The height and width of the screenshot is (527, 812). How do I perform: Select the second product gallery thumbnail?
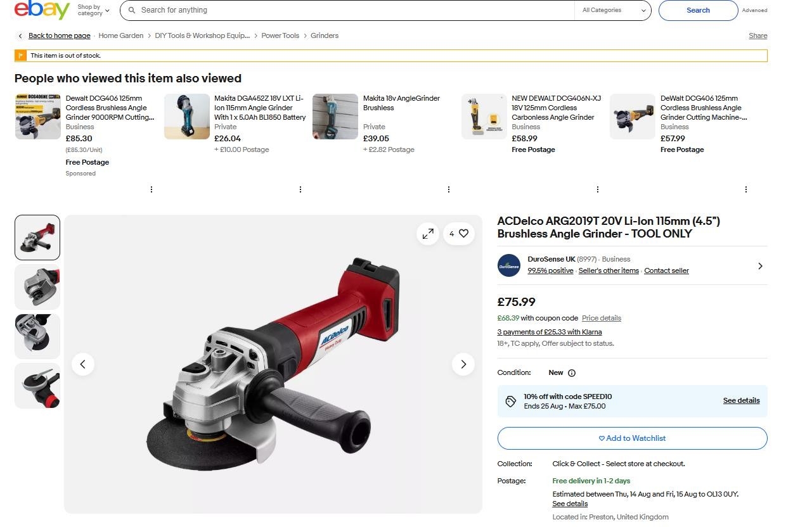tap(37, 287)
